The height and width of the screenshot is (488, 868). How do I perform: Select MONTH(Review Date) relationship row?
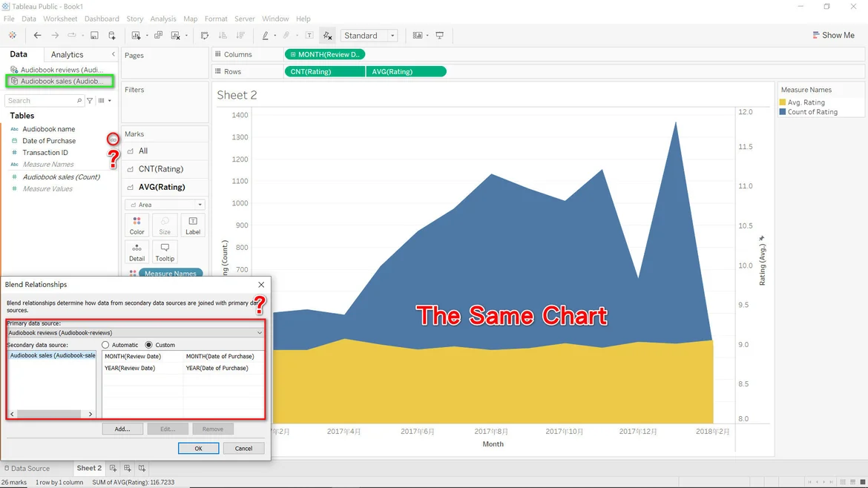142,357
